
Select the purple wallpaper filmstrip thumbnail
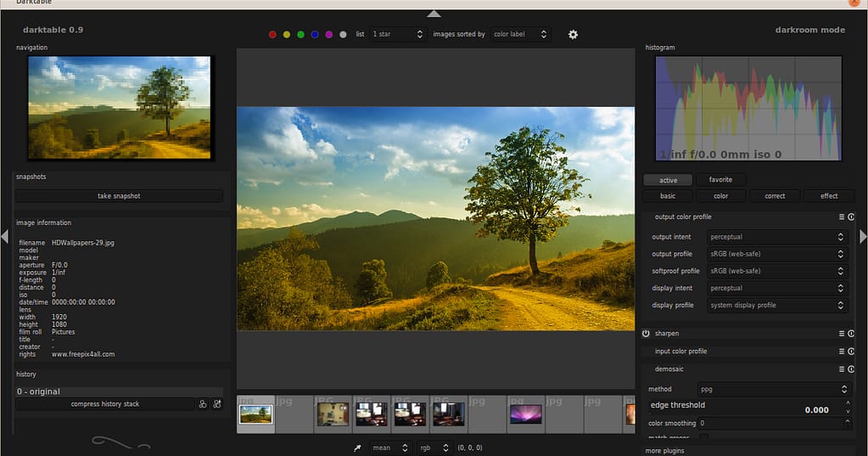pos(526,414)
